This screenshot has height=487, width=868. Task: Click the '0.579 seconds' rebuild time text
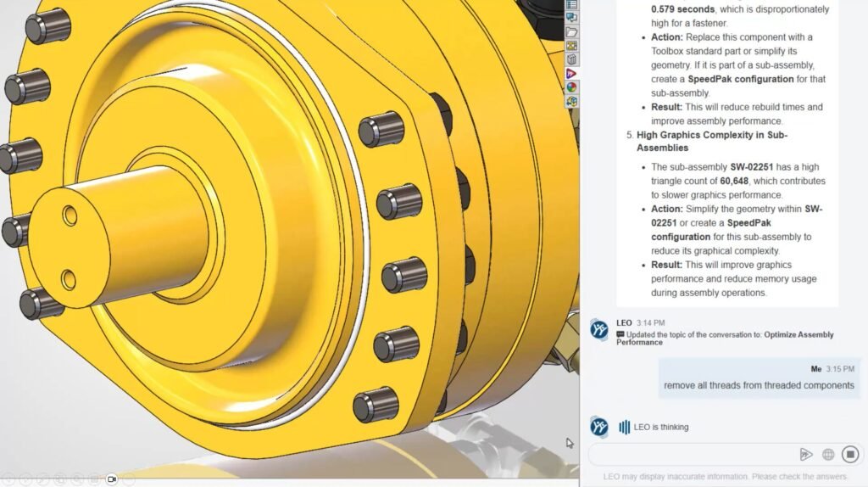tap(682, 9)
